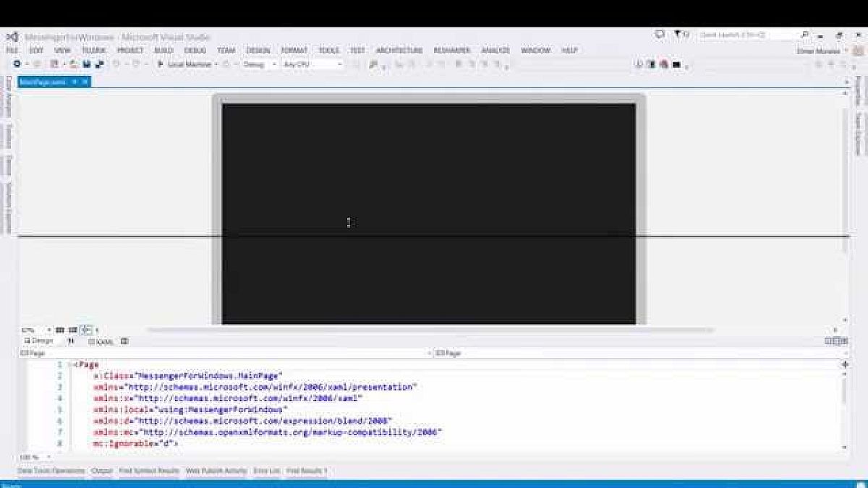
Task: Click the Find in Files toolbar icon
Action: (373, 64)
